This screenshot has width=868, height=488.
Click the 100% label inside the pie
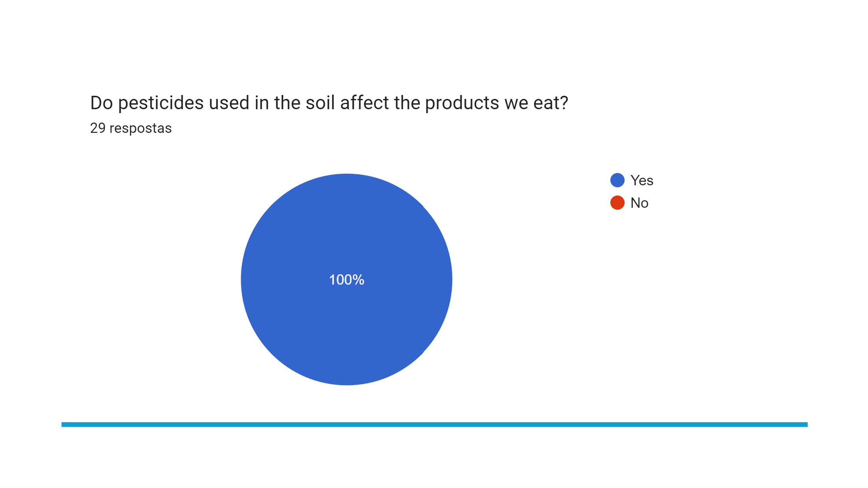pos(346,280)
